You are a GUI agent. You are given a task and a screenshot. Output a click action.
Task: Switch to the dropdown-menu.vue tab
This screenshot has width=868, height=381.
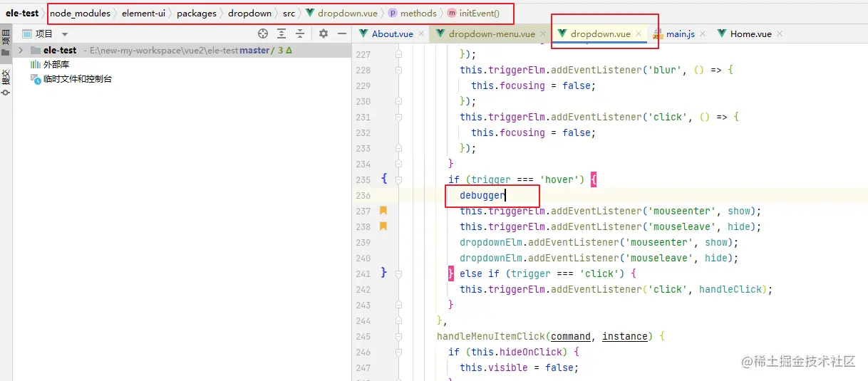click(x=492, y=33)
